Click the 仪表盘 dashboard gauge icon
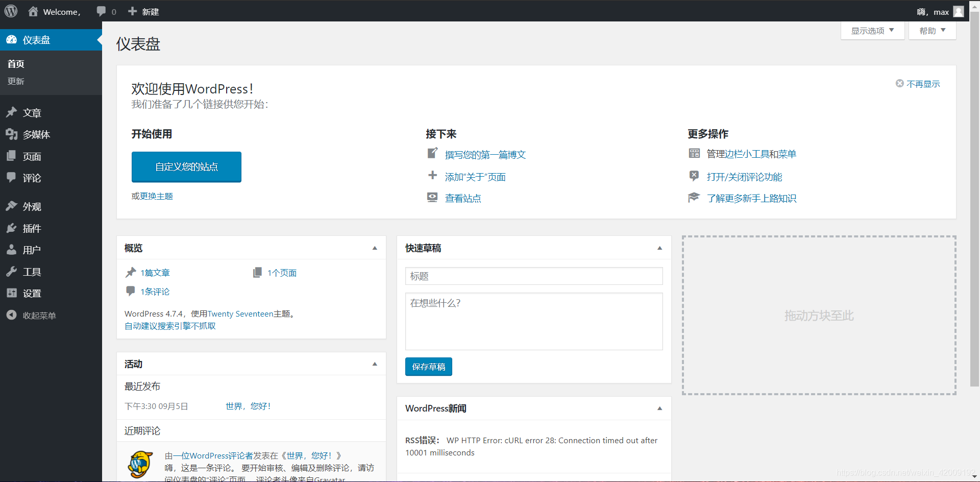 point(11,40)
